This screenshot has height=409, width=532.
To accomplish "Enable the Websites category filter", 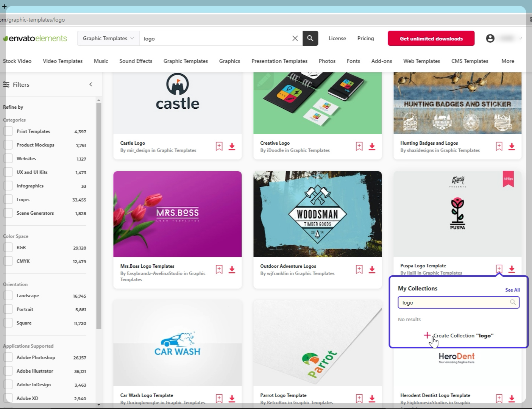I will pos(8,159).
